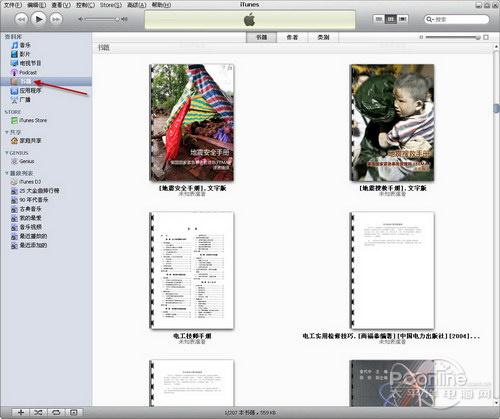The image size is (500, 419).
Task: Click the small-cover icon beside size slider
Action: 421,37
